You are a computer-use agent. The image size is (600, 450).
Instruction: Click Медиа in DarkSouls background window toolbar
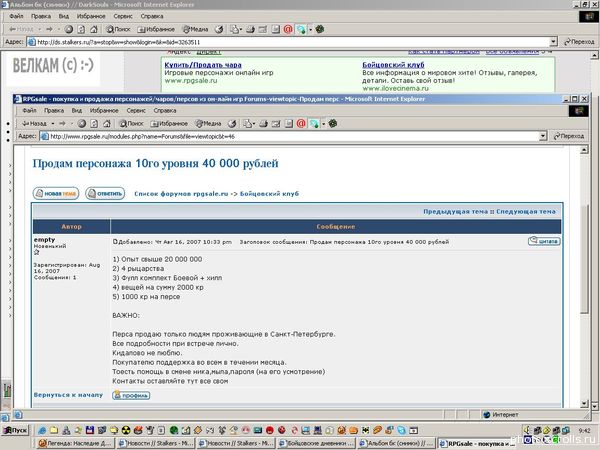click(x=195, y=29)
